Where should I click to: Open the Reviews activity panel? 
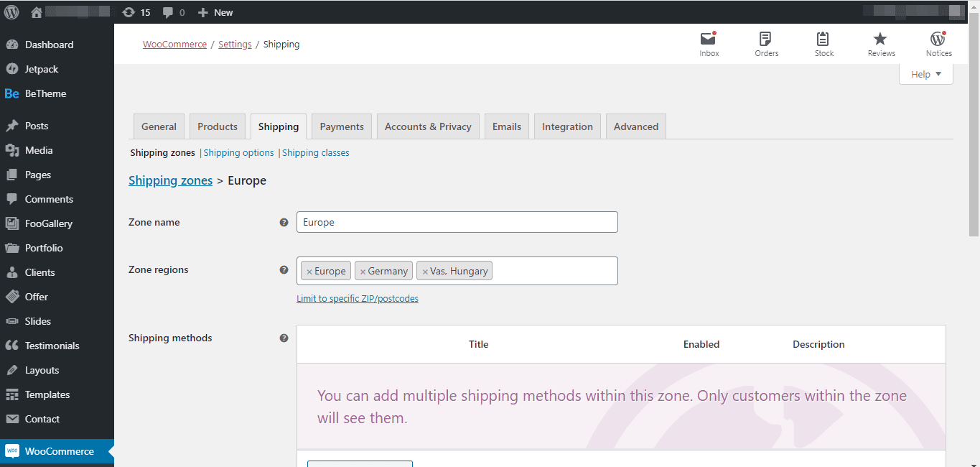tap(881, 44)
